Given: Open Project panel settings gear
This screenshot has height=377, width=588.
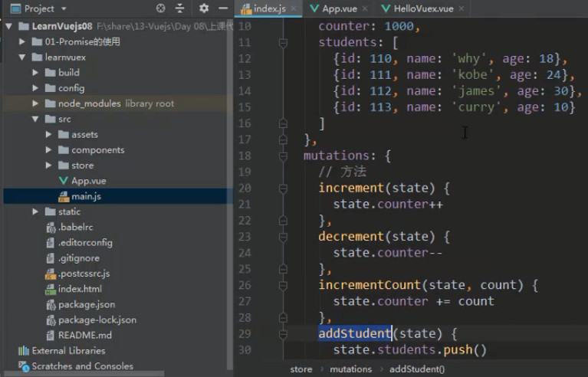Looking at the screenshot, I should [x=204, y=8].
